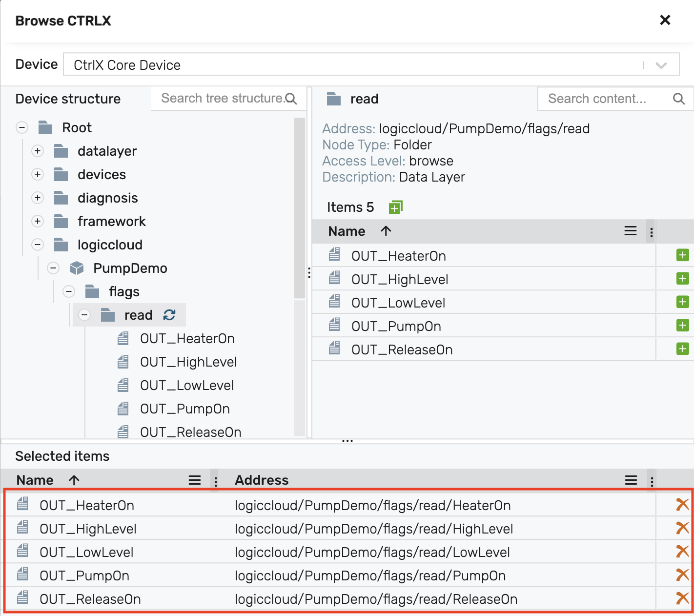This screenshot has height=616, width=694.
Task: Remove OUT_LowLevel using orange X icon
Action: [682, 552]
